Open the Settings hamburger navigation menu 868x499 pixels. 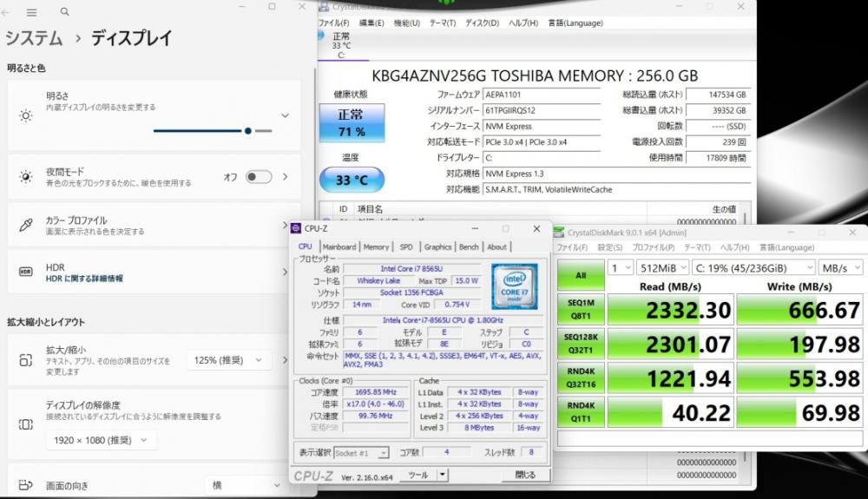31,11
